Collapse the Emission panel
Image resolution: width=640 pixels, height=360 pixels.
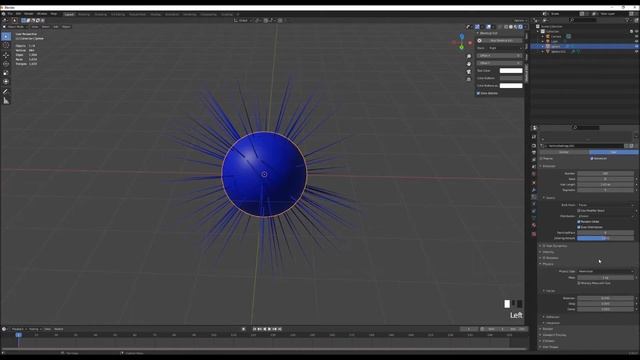click(x=548, y=166)
